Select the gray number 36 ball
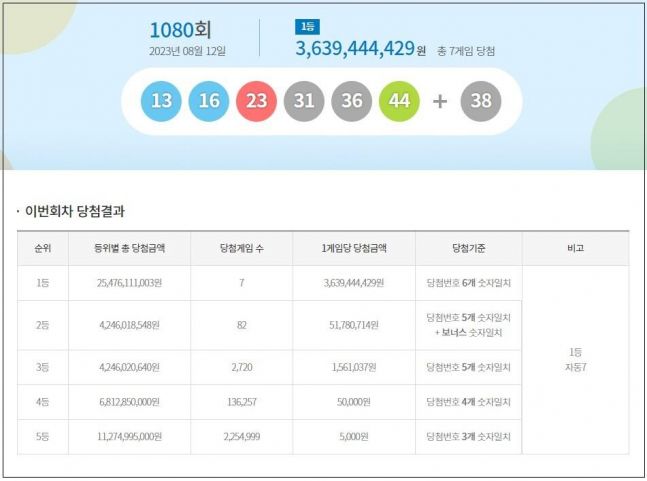 (x=351, y=101)
